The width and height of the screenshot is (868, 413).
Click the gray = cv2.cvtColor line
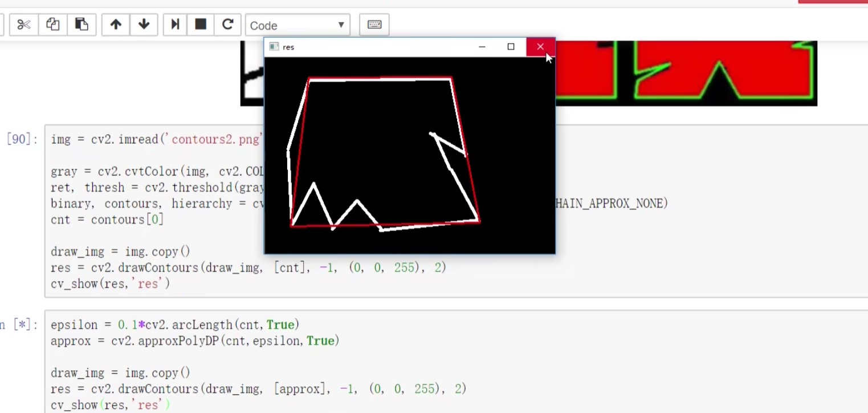click(x=157, y=172)
